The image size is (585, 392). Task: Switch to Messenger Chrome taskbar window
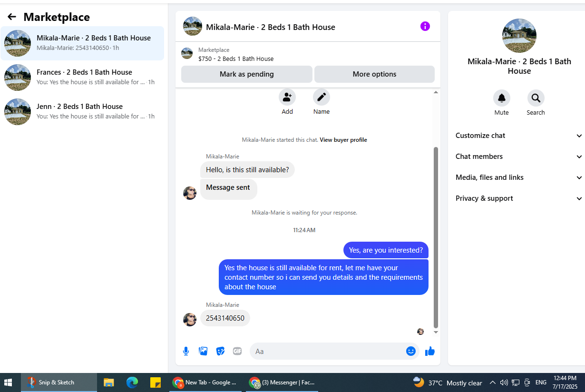pos(283,382)
